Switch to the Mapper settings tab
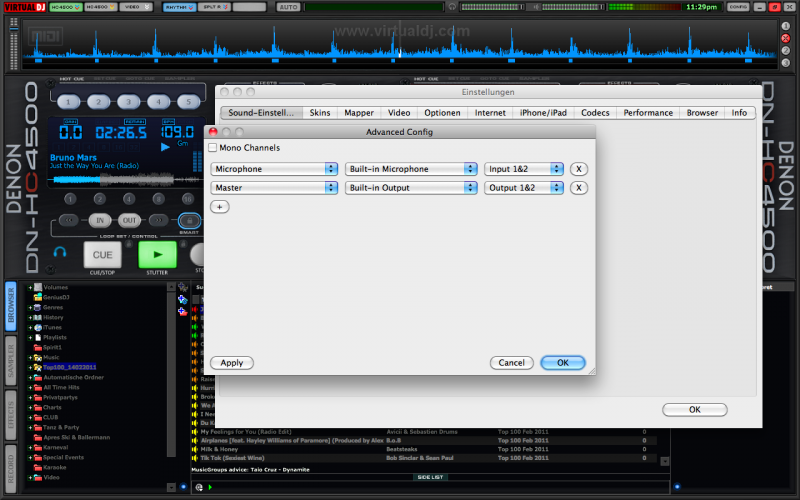 click(359, 113)
